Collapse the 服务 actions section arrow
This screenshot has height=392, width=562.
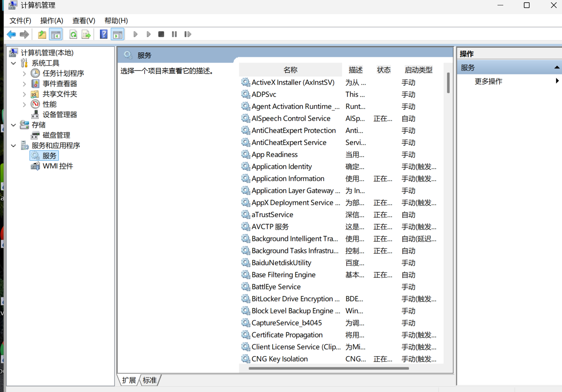[557, 68]
